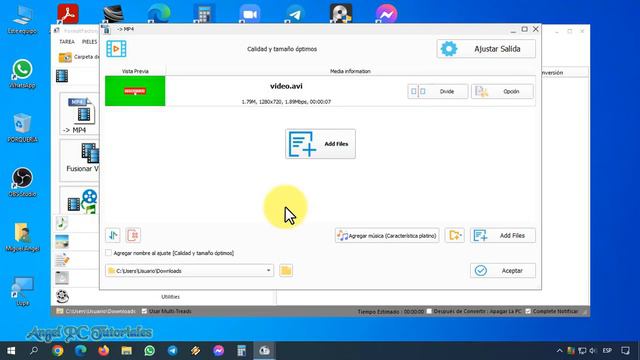Open the Este equipo desktop icon
Screen dimensions: 640x360
(22, 19)
